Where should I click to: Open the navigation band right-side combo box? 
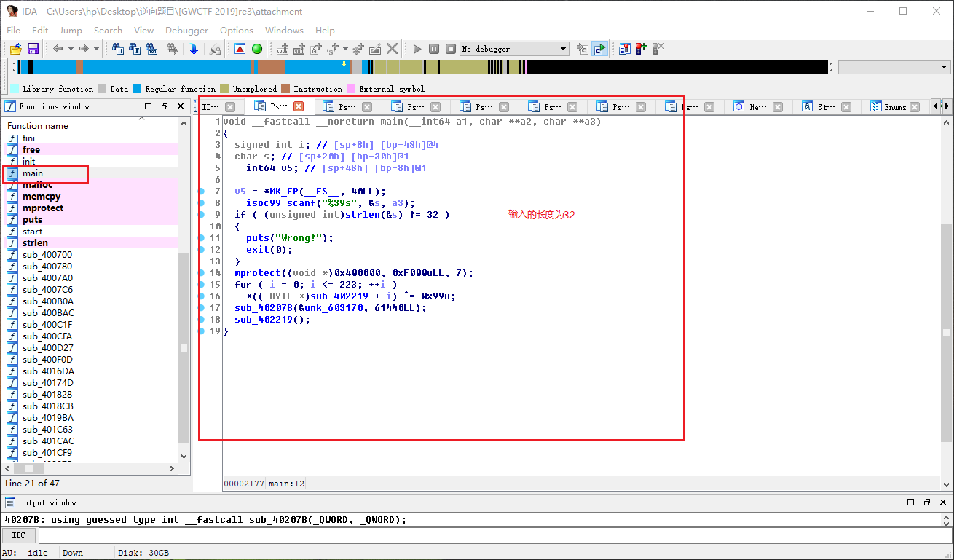pyautogui.click(x=943, y=67)
